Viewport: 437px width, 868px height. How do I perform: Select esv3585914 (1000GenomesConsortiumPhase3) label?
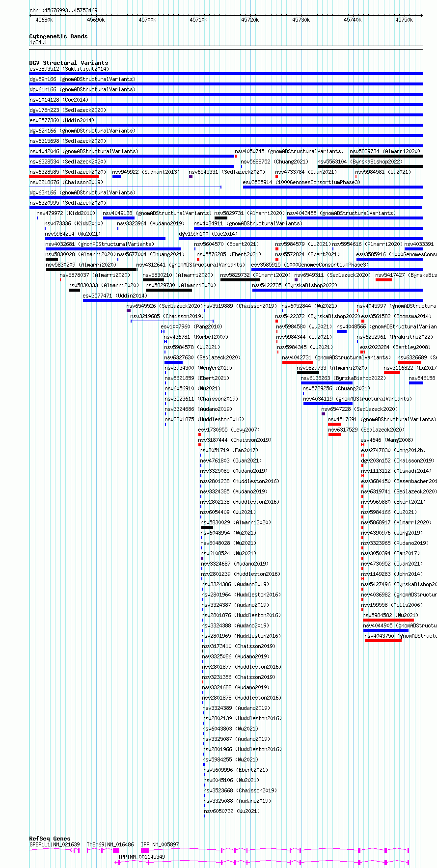(301, 182)
